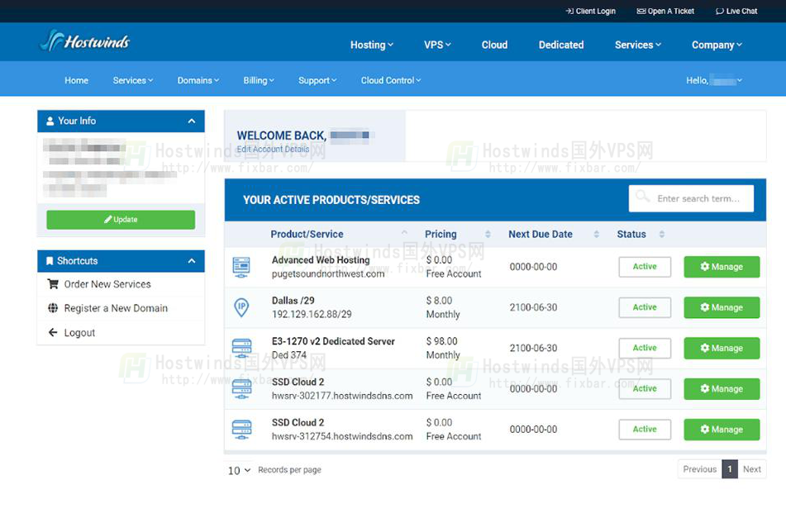
Task: Go to the Dedicated page
Action: tap(561, 45)
